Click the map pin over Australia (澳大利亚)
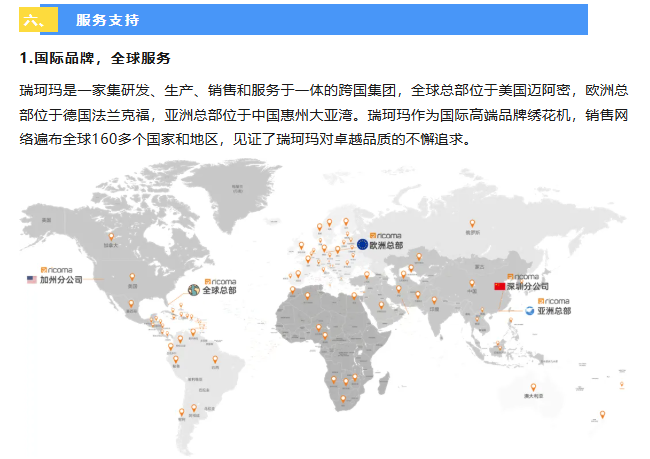This screenshot has height=459, width=650. click(532, 387)
